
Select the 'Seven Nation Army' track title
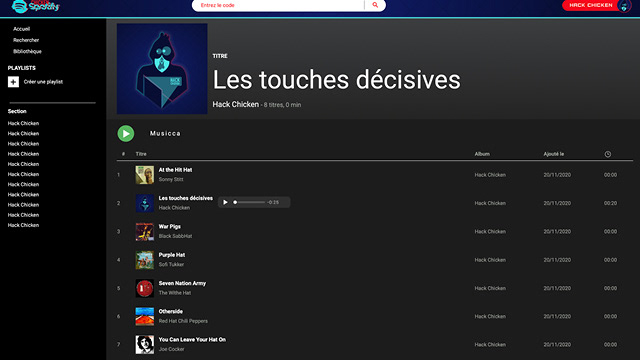[x=182, y=283]
